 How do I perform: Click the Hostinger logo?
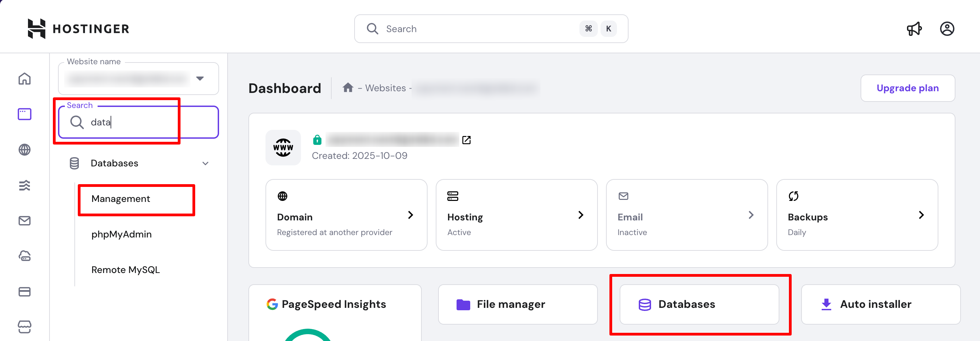78,29
